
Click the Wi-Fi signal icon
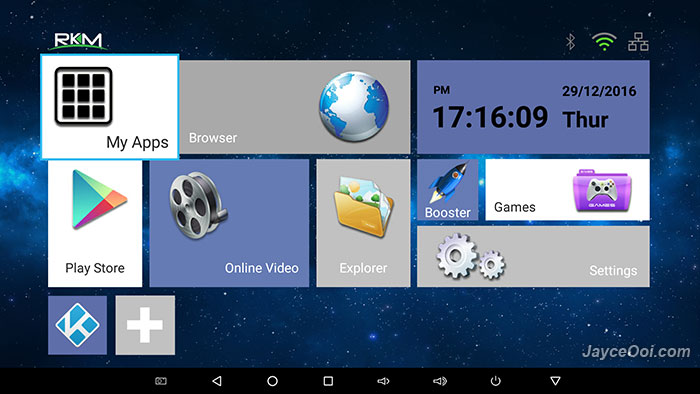click(604, 41)
